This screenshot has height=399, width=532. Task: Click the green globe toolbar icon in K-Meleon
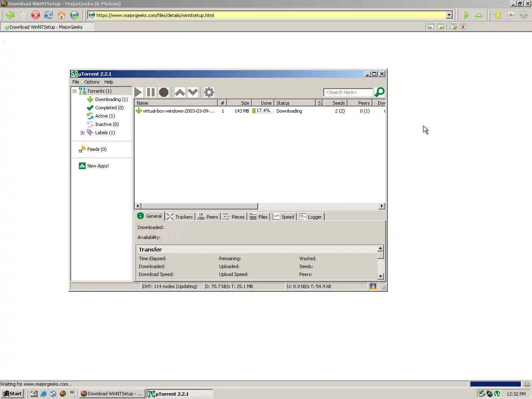(x=74, y=15)
